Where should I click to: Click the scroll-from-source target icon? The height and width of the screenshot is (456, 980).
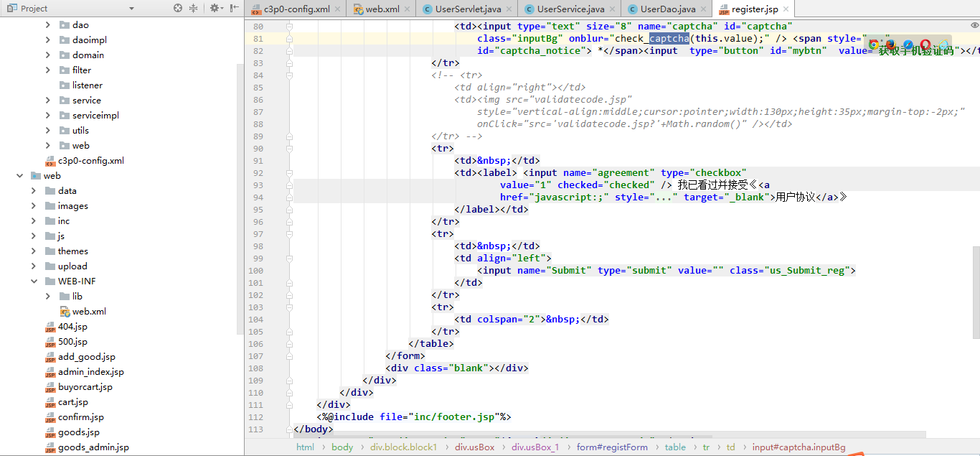pos(178,8)
